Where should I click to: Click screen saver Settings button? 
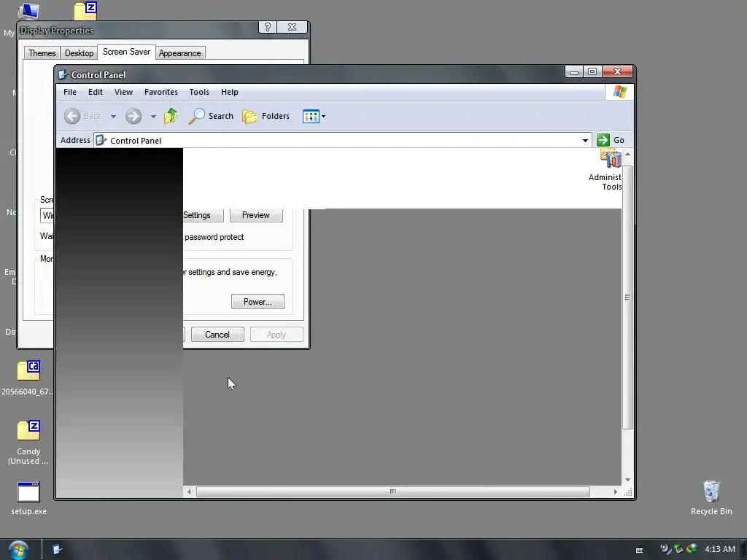click(203, 215)
